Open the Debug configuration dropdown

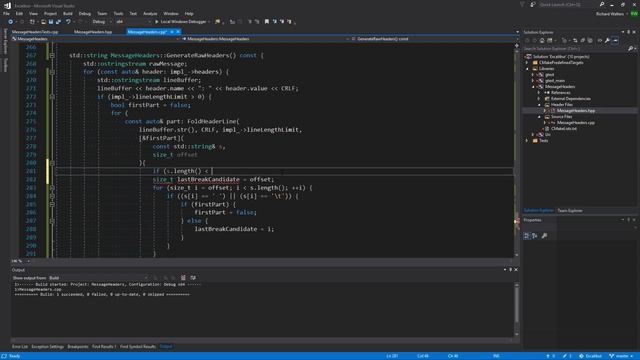click(x=101, y=22)
